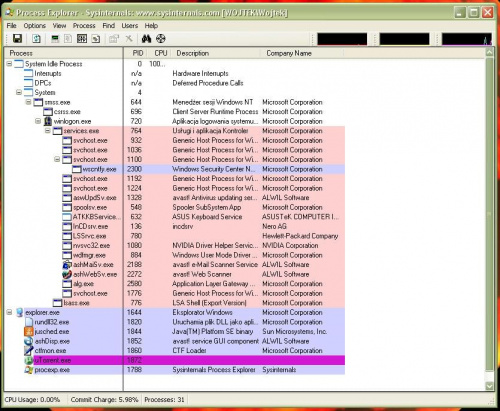Open the Users menu
The image size is (500, 411).
point(130,26)
